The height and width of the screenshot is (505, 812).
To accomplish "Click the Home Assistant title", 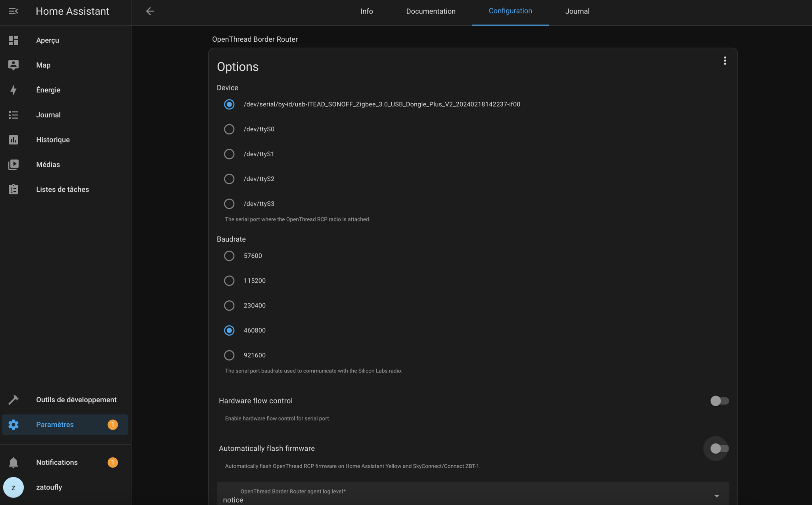I will (73, 11).
